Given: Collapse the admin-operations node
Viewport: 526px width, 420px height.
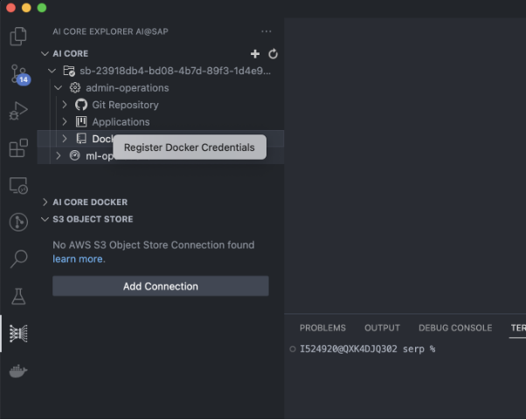Looking at the screenshot, I should pos(59,88).
